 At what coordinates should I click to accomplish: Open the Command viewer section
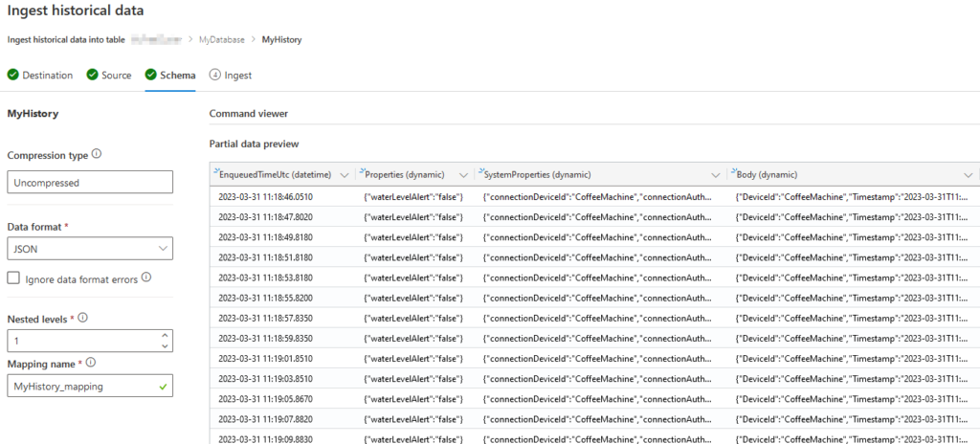pos(248,114)
